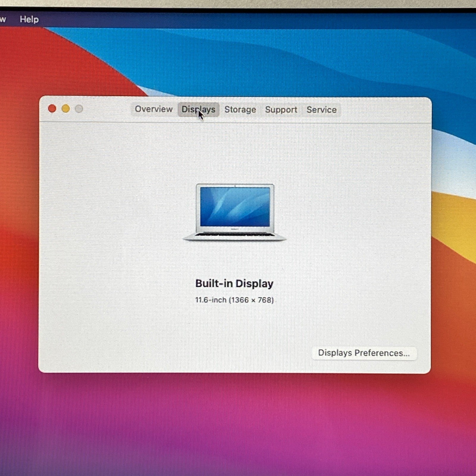Click the grayed-out zoom window button
The height and width of the screenshot is (476, 476).
pyautogui.click(x=79, y=109)
